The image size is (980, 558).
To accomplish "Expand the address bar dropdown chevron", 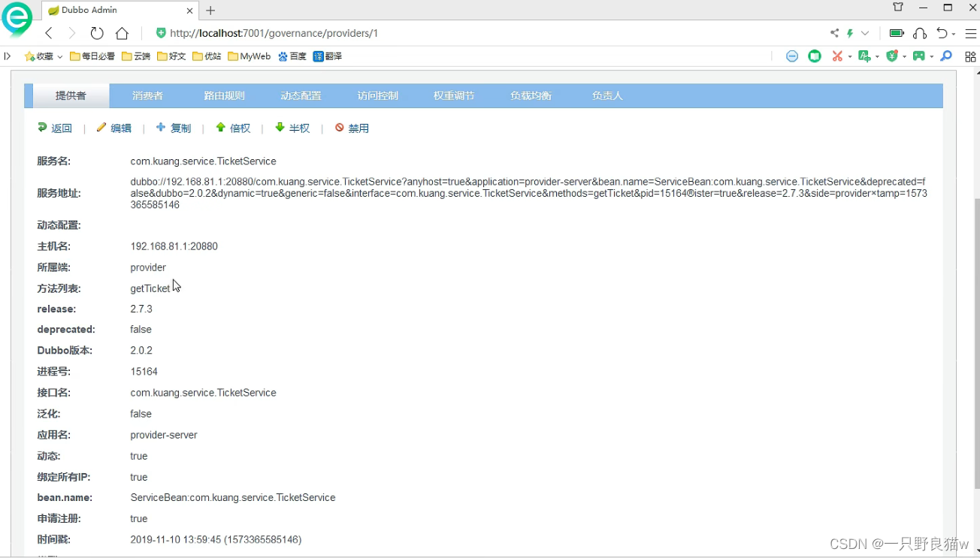I will (865, 33).
